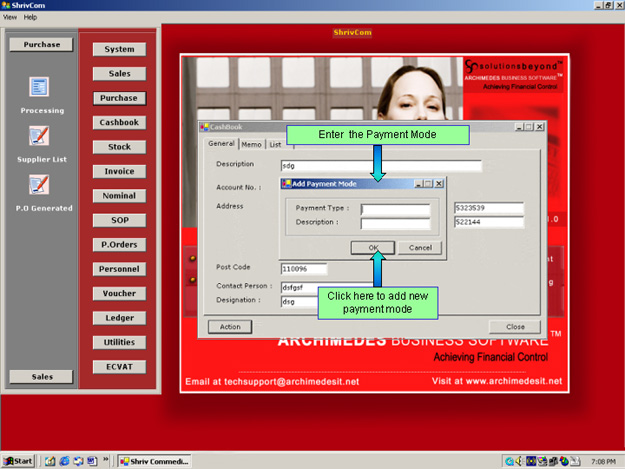625x469 pixels.
Task: Switch to the Memo tab
Action: 251,144
